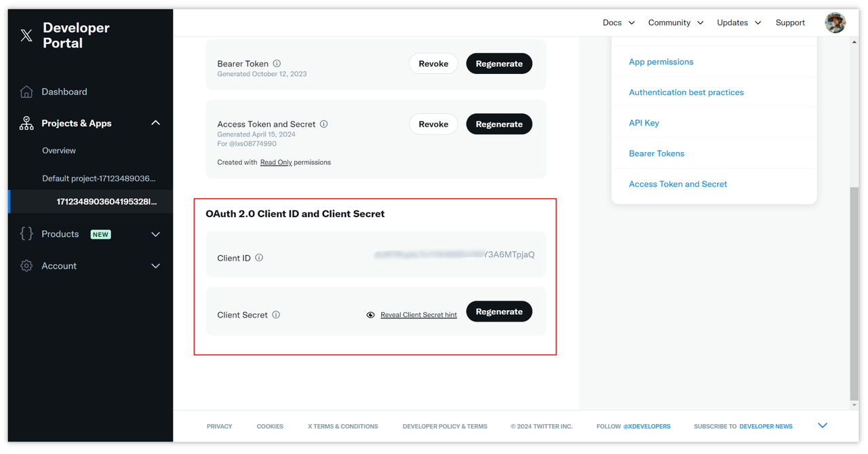Click the scrollbar up arrow

[854, 42]
